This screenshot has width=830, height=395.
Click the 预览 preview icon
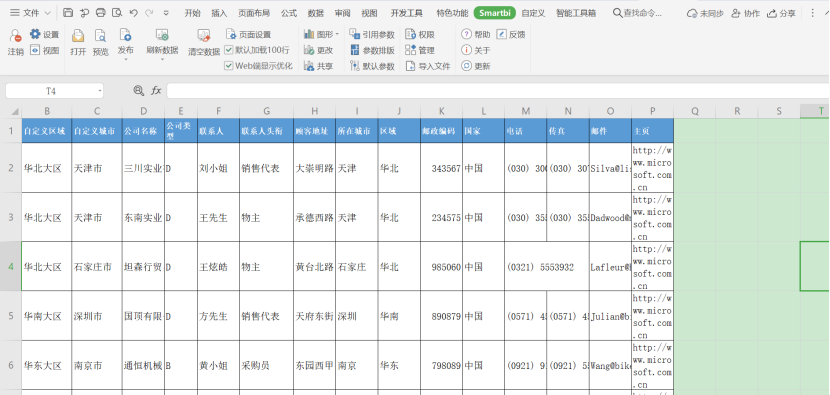point(100,36)
